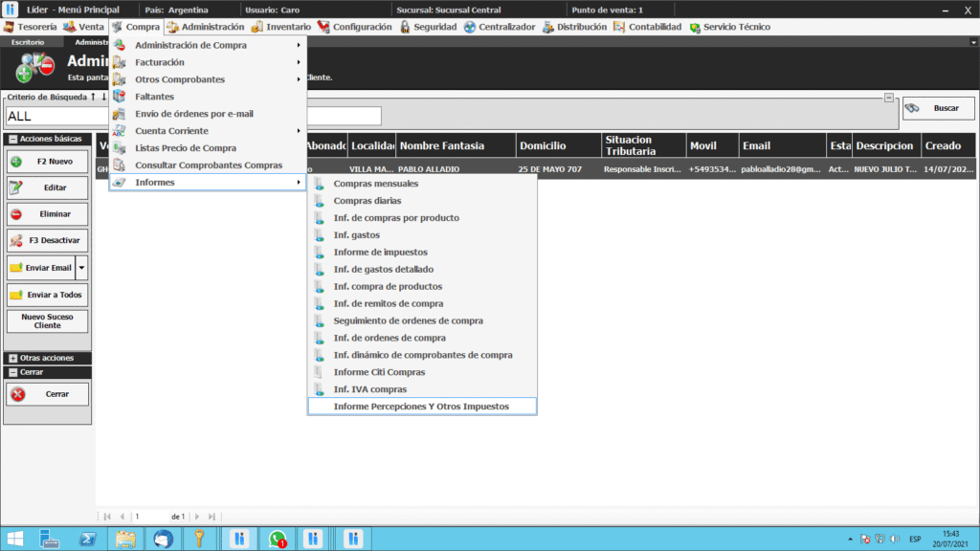Open the Enviar Email dropdown arrow
Screen dimensions: 980x551
[81, 268]
